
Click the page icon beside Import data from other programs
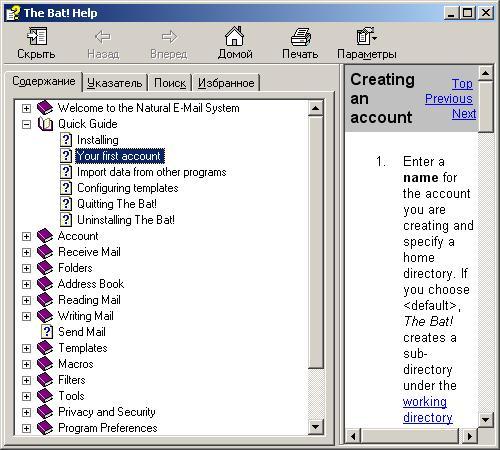click(x=66, y=172)
